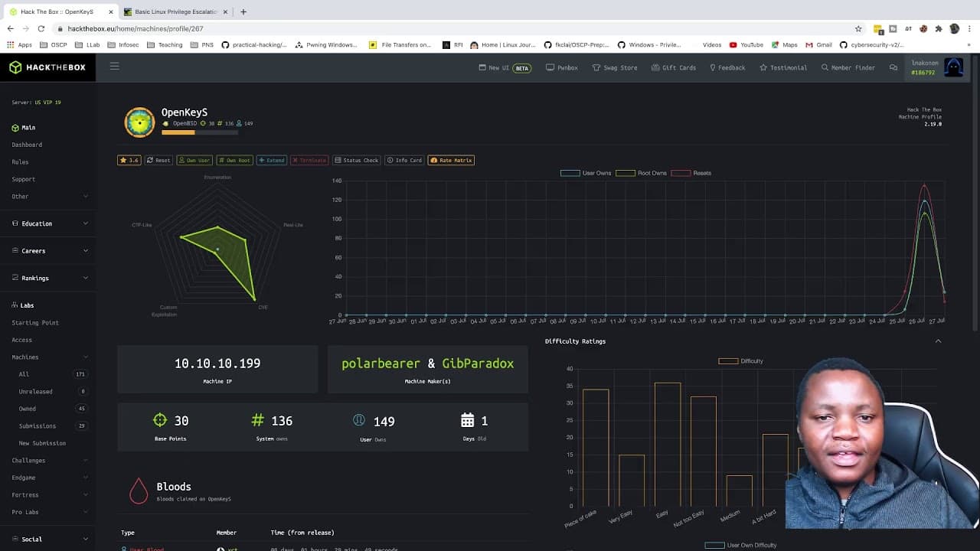Switch to the Basic Linux Privilege Escalation tab
This screenshot has height=551, width=980.
point(175,11)
